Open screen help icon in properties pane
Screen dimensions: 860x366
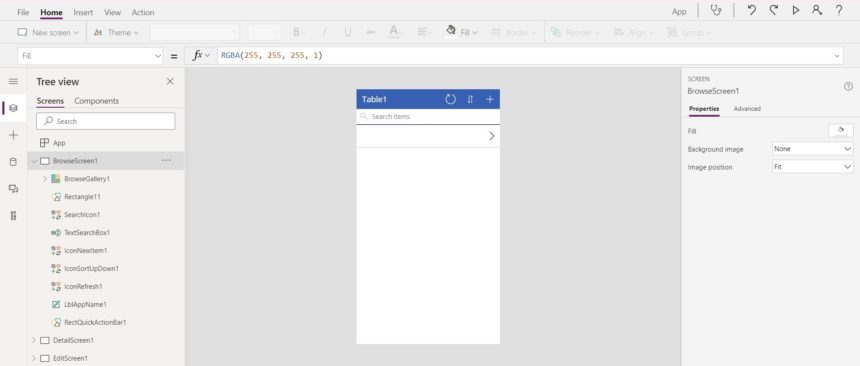tap(848, 87)
